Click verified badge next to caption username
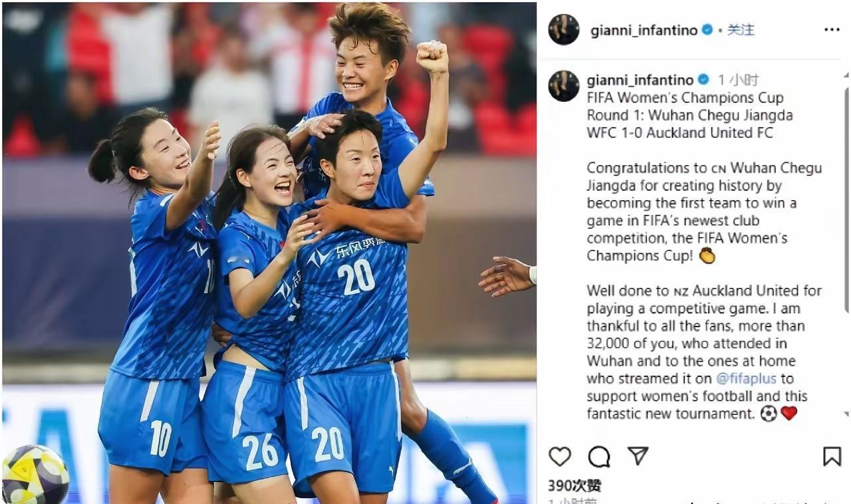Image resolution: width=851 pixels, height=504 pixels. [703, 80]
